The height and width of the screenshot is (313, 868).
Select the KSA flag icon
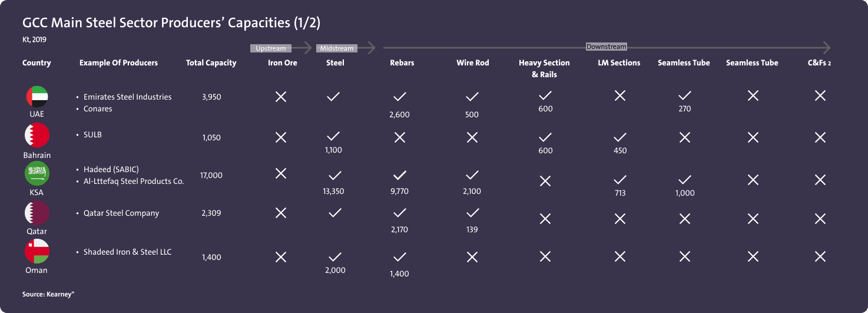coord(37,174)
